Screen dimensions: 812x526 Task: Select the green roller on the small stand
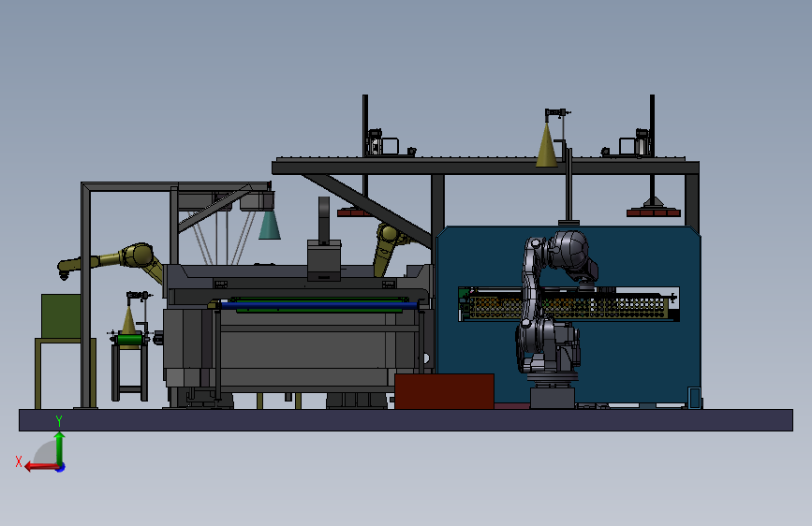click(x=129, y=340)
